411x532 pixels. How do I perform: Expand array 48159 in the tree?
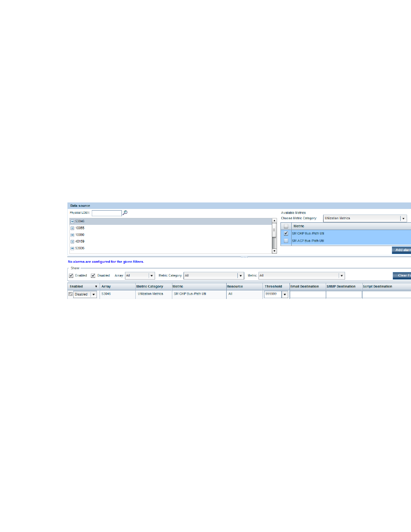(x=72, y=242)
